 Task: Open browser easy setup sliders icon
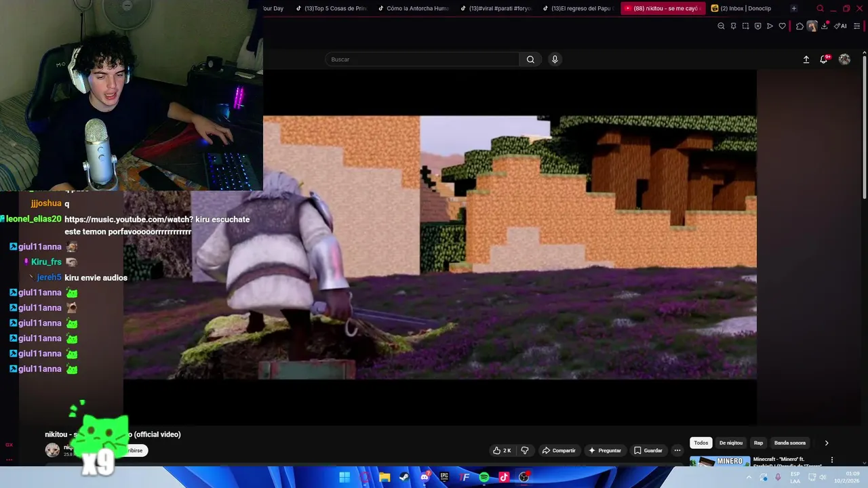pyautogui.click(x=857, y=26)
